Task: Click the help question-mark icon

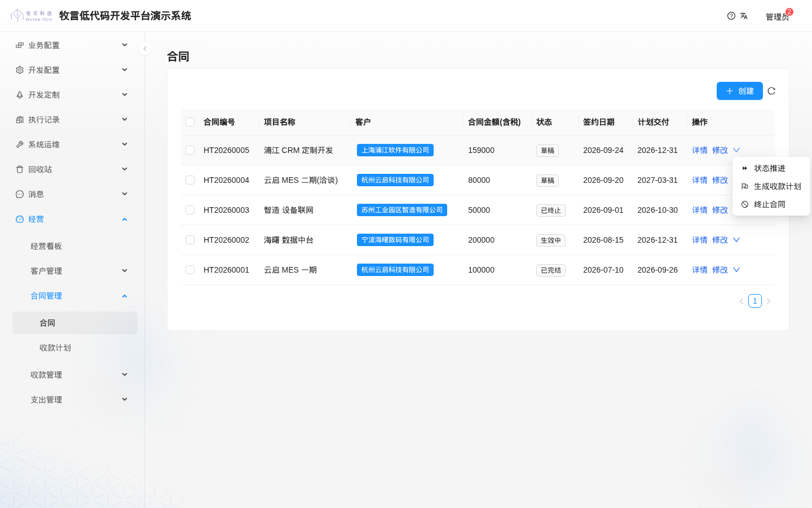Action: [731, 16]
